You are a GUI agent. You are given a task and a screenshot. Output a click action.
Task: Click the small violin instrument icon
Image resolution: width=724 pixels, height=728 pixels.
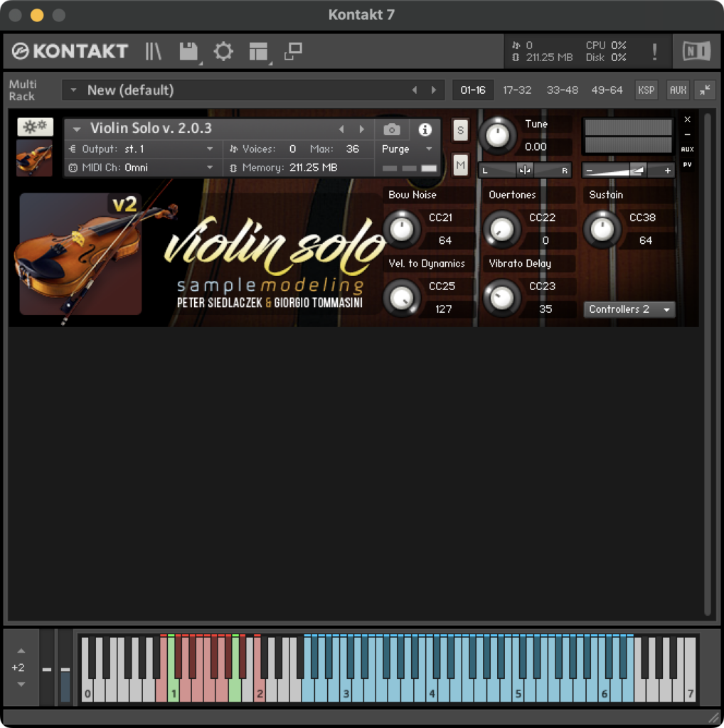click(34, 159)
